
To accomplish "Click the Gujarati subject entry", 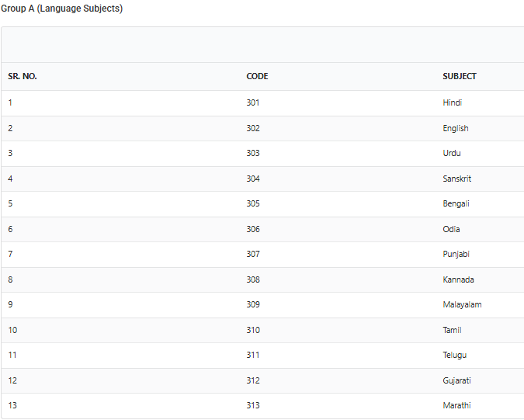I will pos(456,380).
